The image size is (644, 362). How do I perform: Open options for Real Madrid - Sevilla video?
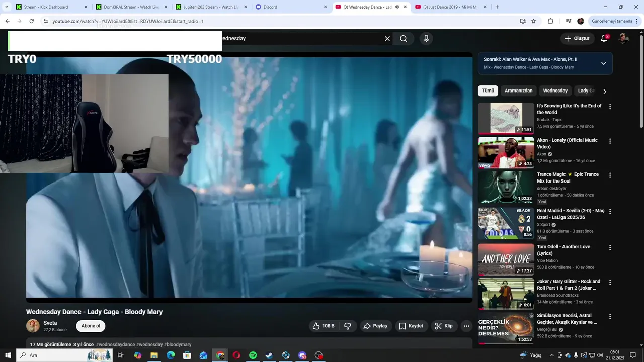pyautogui.click(x=610, y=212)
